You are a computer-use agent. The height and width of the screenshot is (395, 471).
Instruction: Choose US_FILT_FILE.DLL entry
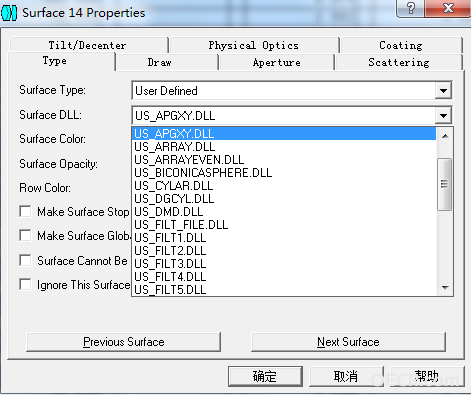[x=284, y=225]
